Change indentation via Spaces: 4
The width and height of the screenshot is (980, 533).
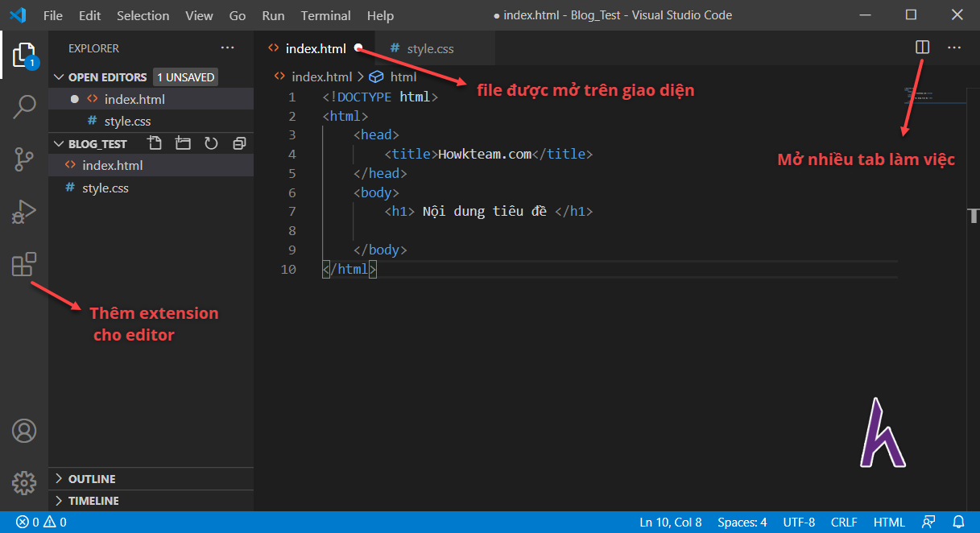[x=742, y=522]
